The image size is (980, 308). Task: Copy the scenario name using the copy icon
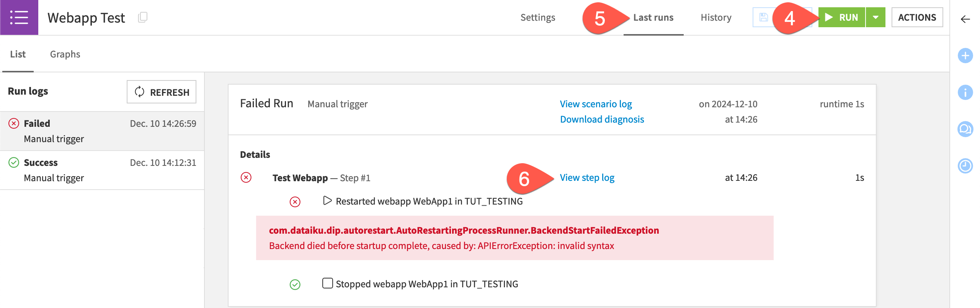[142, 17]
